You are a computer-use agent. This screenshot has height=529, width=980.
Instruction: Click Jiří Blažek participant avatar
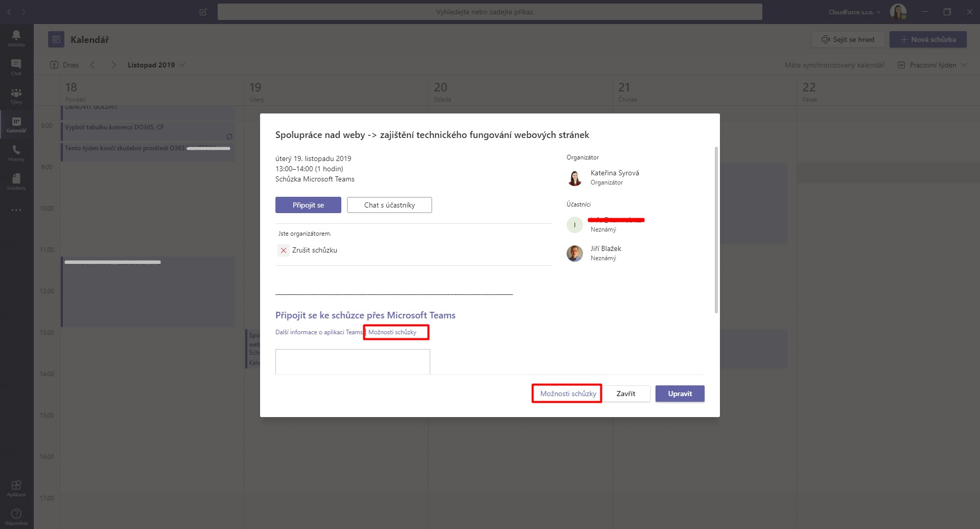575,253
